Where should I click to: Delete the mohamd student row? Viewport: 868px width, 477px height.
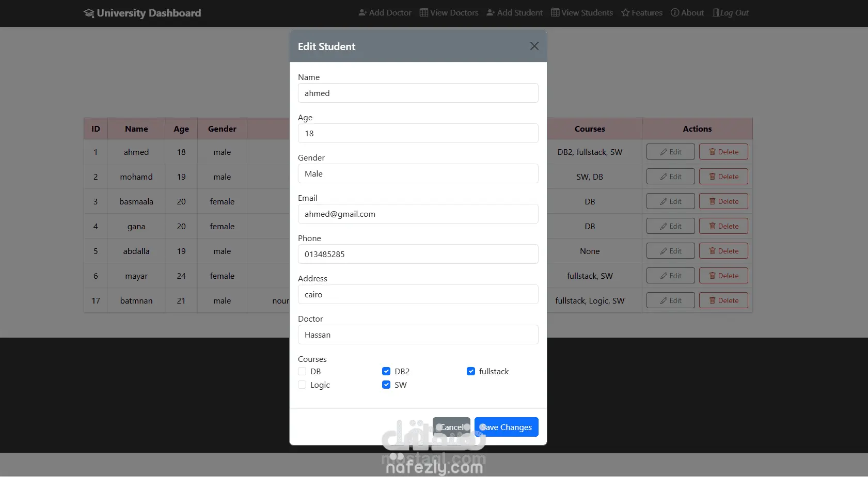click(x=723, y=177)
